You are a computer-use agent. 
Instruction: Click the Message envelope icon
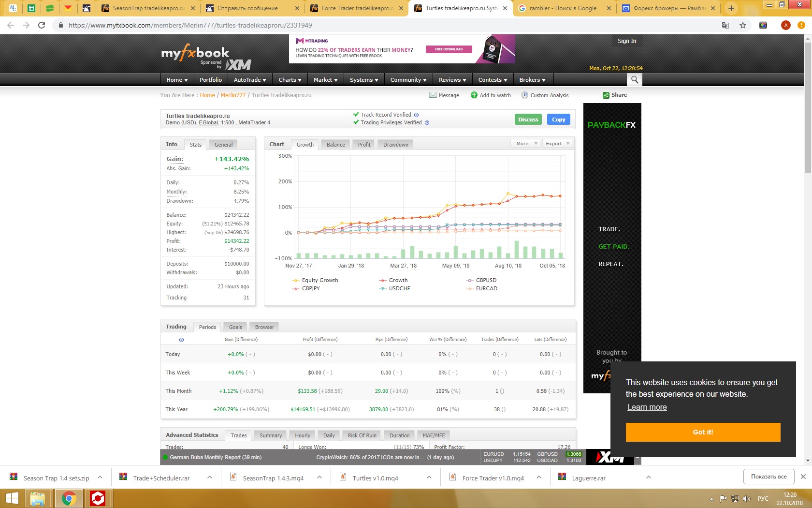[x=433, y=95]
